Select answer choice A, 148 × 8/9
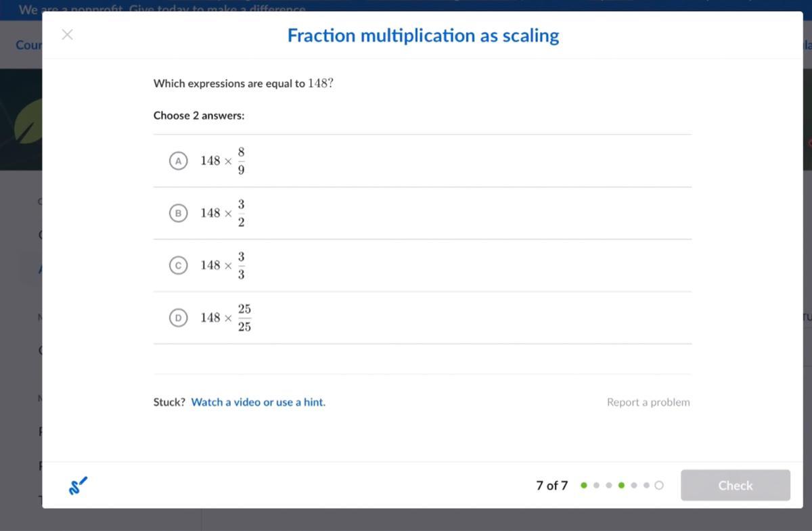 [177, 161]
